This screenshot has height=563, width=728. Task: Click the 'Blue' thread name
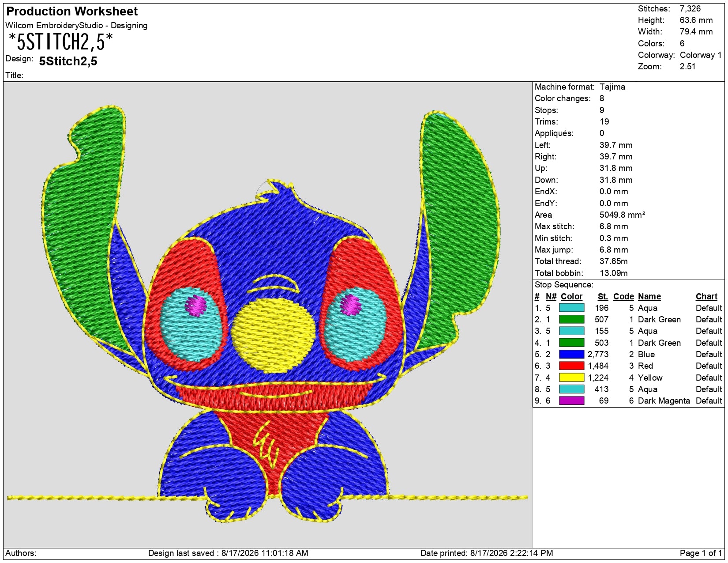[x=646, y=354]
